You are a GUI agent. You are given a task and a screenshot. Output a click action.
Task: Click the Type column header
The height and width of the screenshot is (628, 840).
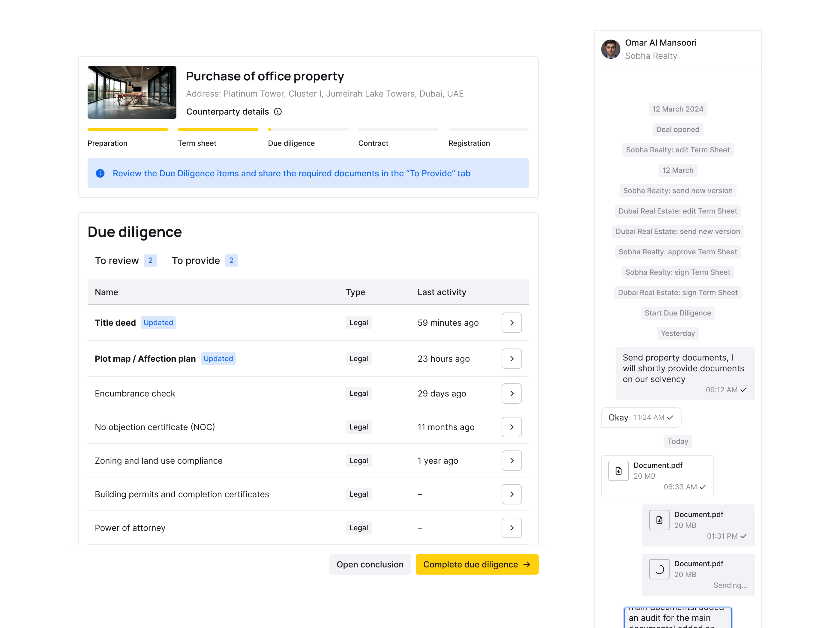tap(355, 292)
